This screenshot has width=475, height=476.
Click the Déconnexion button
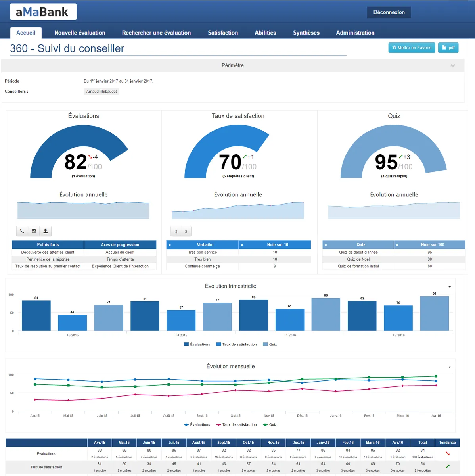point(389,12)
